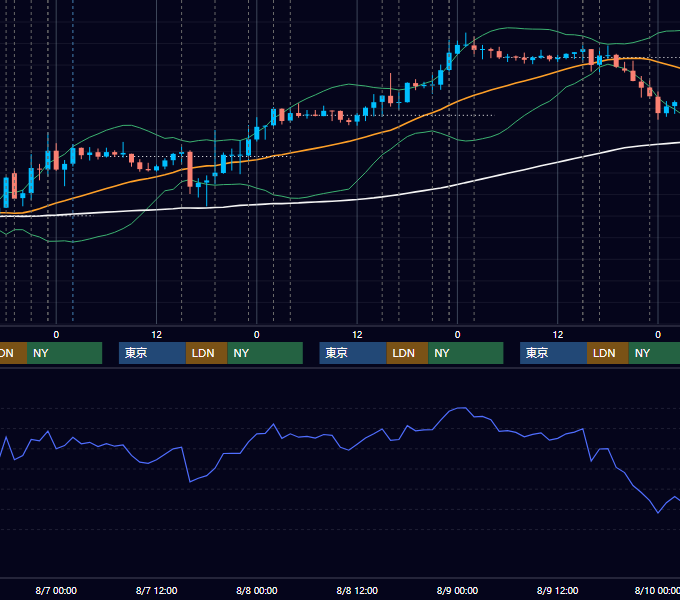
Task: Select the NY session block spanning 8/9 00:00
Action: click(466, 353)
